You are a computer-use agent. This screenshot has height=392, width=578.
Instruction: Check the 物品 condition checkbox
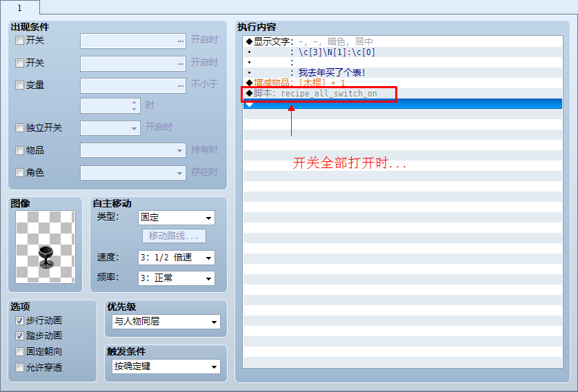(19, 151)
